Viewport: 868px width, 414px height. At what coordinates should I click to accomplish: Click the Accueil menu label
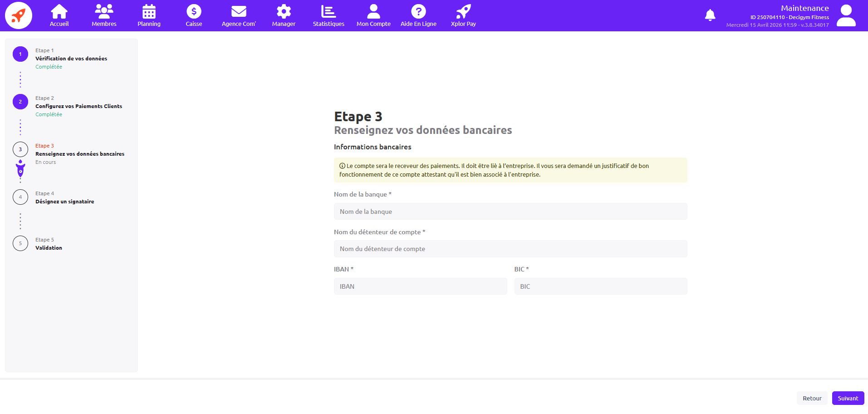tap(59, 24)
